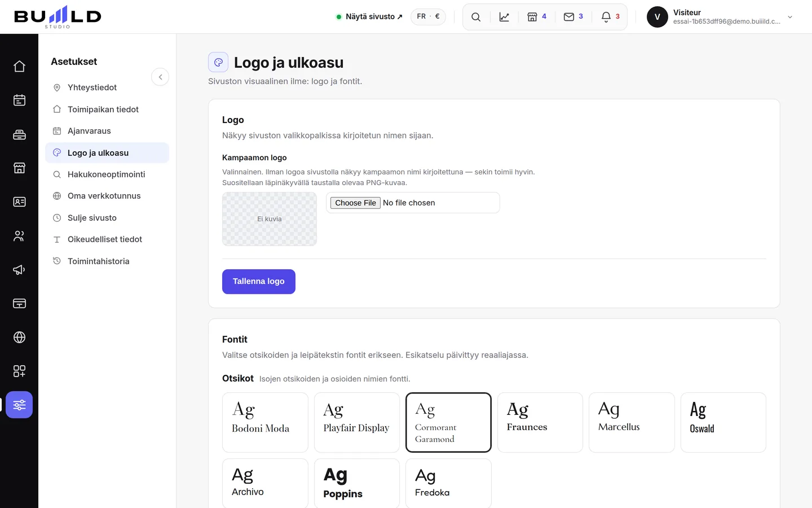Choose the Archivo heading font card

point(265,483)
